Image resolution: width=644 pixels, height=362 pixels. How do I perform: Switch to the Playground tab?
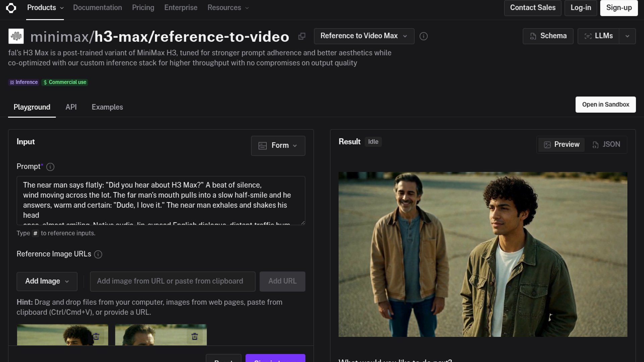click(32, 107)
